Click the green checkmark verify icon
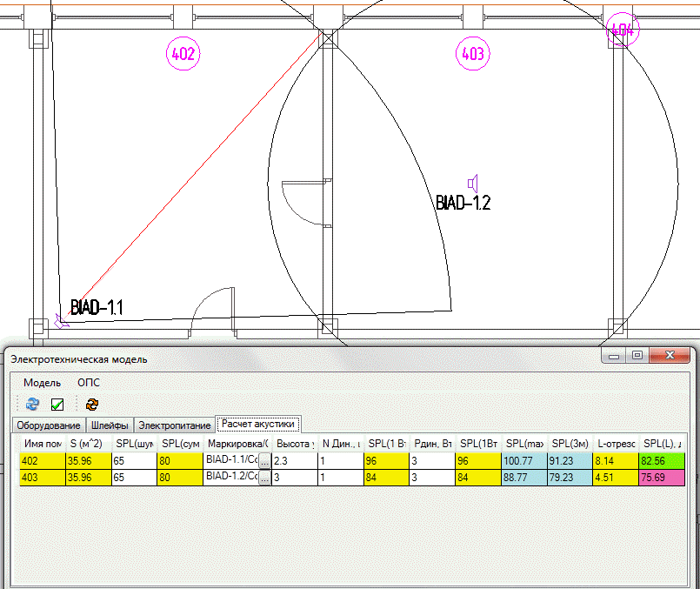The image size is (700, 589). coord(57,405)
